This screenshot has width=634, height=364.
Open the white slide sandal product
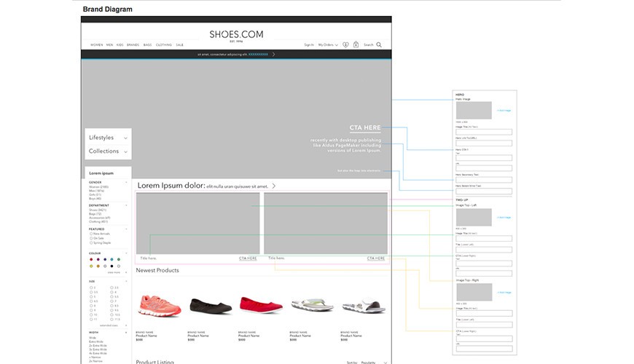click(x=364, y=306)
